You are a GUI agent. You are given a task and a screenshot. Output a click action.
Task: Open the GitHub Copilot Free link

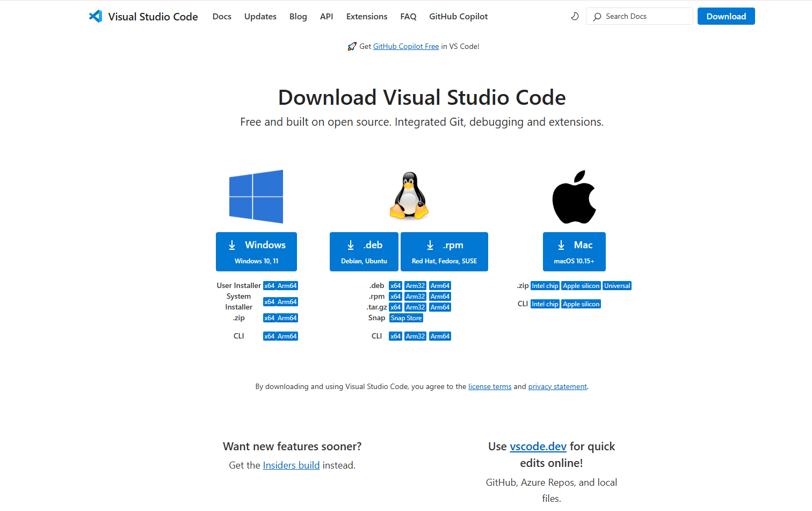(x=406, y=46)
